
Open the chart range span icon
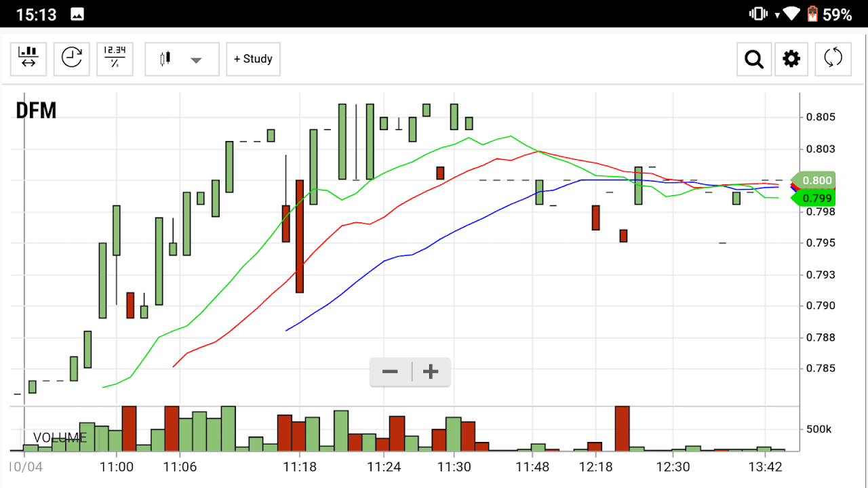(x=28, y=59)
